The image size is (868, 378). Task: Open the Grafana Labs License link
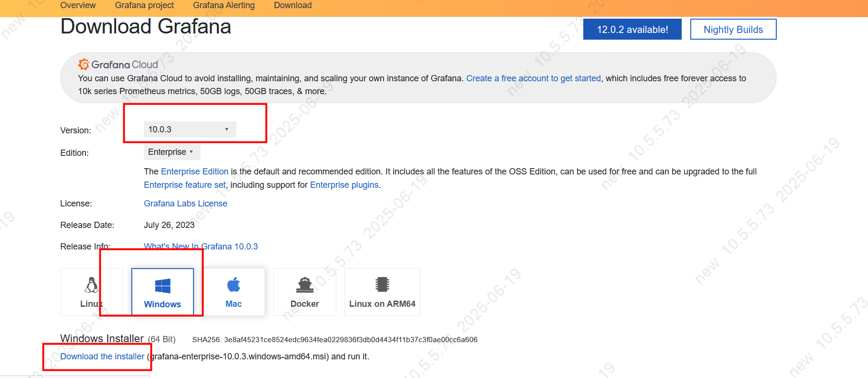coord(185,204)
